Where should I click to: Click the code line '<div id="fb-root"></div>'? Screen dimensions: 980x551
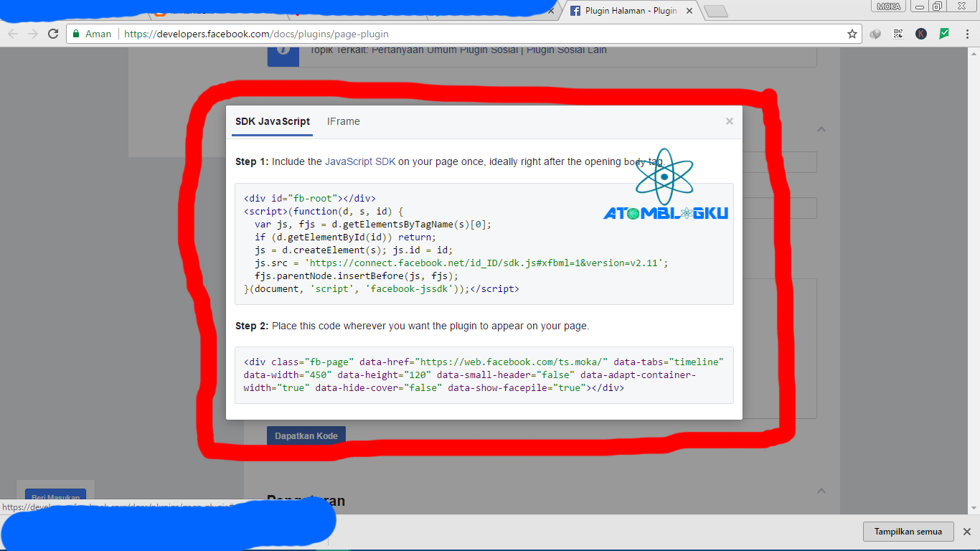310,199
